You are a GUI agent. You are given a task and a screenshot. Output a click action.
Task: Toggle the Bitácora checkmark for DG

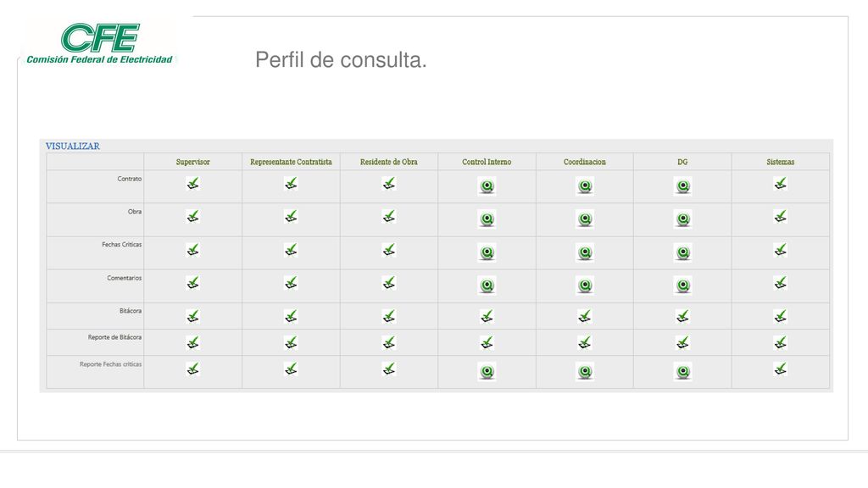[x=682, y=316]
